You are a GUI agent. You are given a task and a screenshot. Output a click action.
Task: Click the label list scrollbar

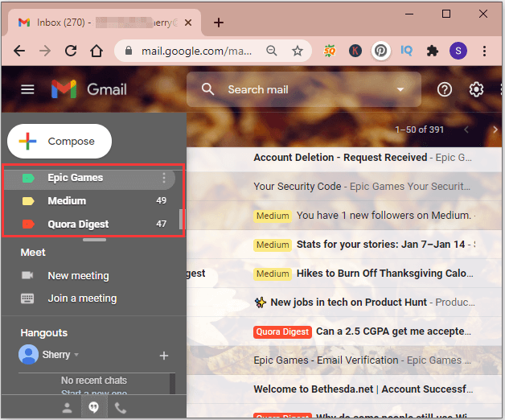181,219
